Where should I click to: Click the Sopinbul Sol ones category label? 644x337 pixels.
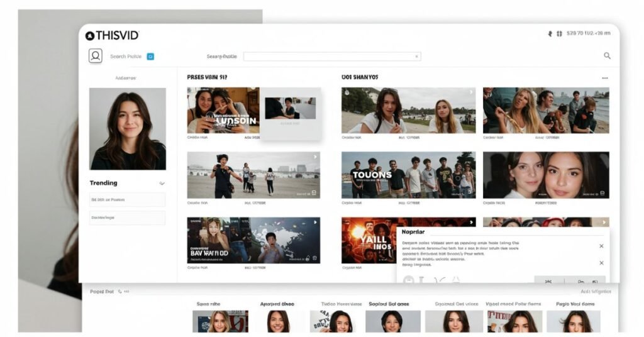389,304
